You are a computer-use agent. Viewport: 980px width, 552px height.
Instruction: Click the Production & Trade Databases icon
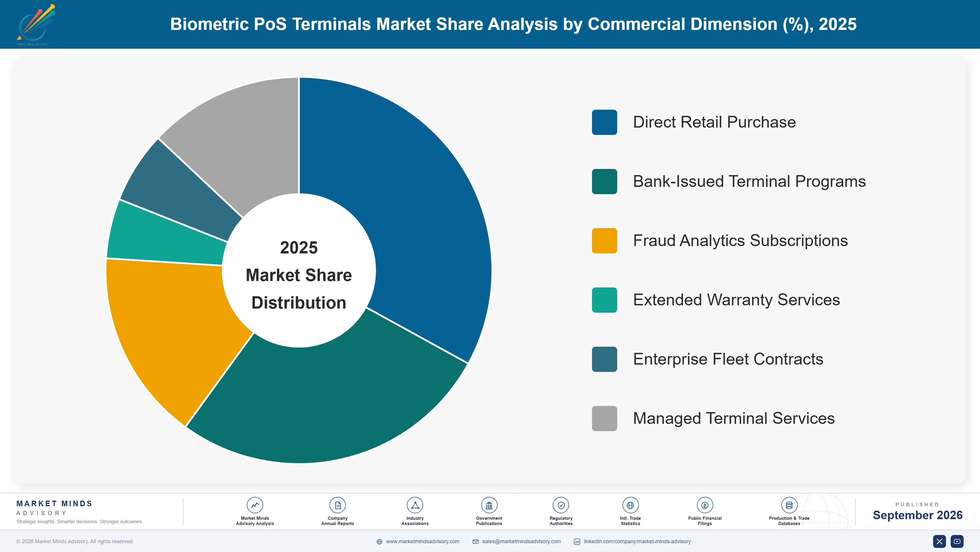(x=789, y=505)
